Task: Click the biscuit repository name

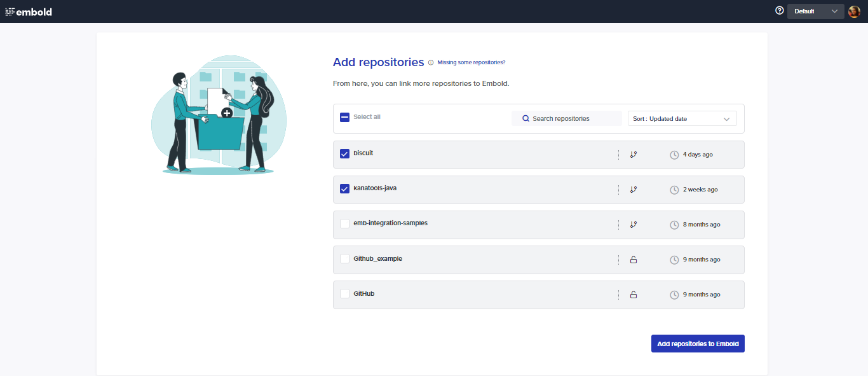Action: [x=363, y=153]
